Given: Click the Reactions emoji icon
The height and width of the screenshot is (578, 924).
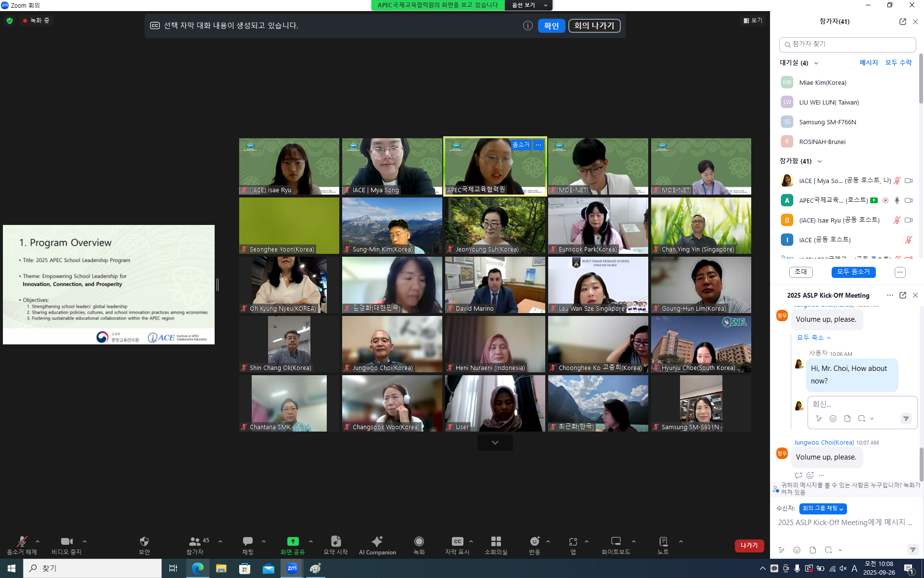Looking at the screenshot, I should pyautogui.click(x=534, y=541).
